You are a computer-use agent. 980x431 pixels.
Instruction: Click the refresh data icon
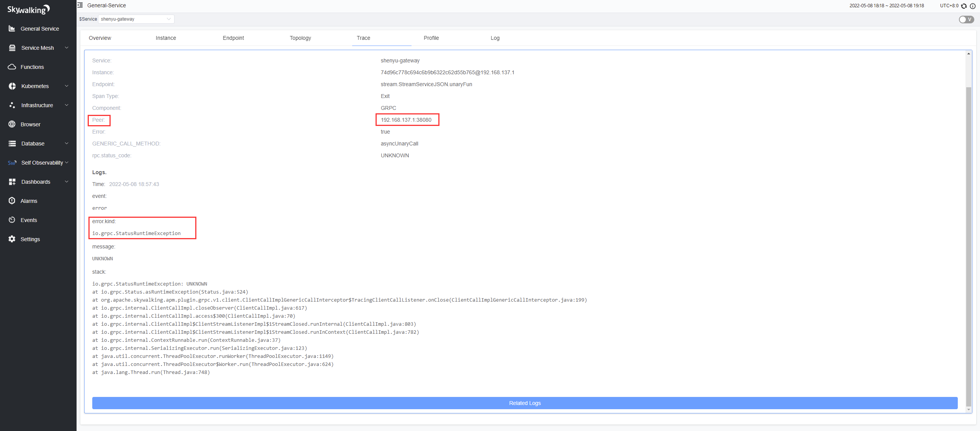pyautogui.click(x=964, y=6)
